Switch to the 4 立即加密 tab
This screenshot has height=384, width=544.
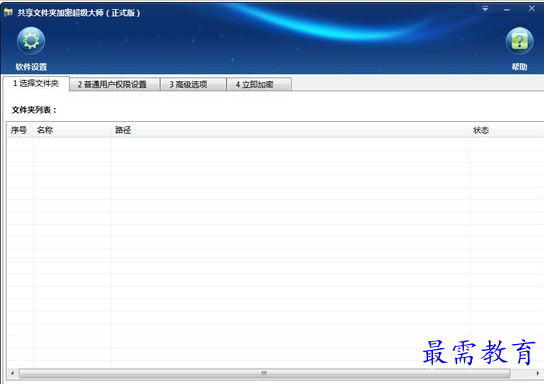click(259, 84)
